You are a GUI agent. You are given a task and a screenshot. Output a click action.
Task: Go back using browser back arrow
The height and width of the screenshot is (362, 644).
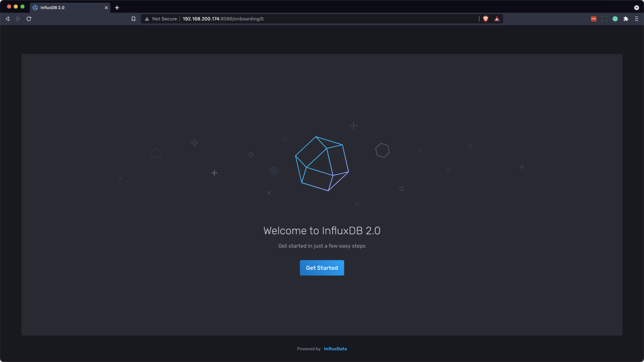(8, 19)
